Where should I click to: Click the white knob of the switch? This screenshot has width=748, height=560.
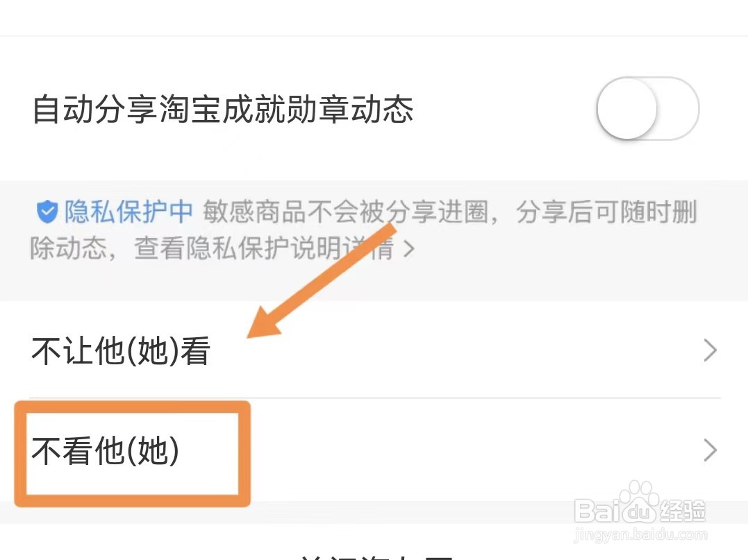[627, 109]
